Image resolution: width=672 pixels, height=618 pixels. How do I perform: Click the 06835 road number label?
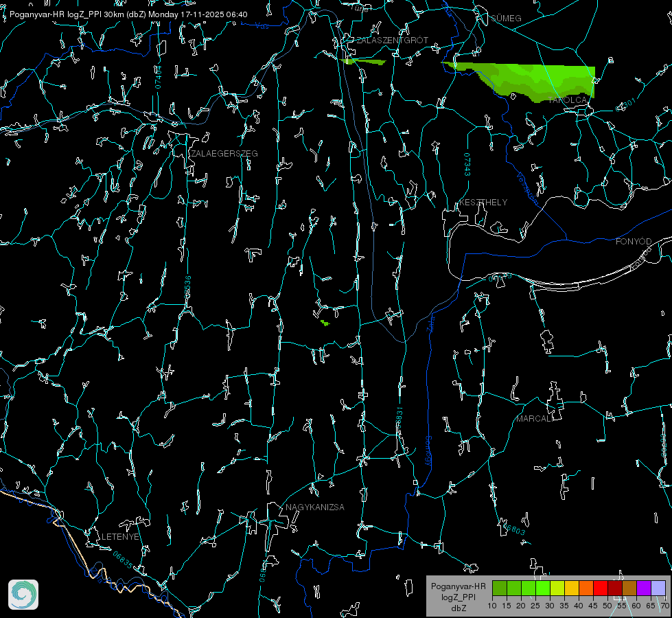(123, 560)
